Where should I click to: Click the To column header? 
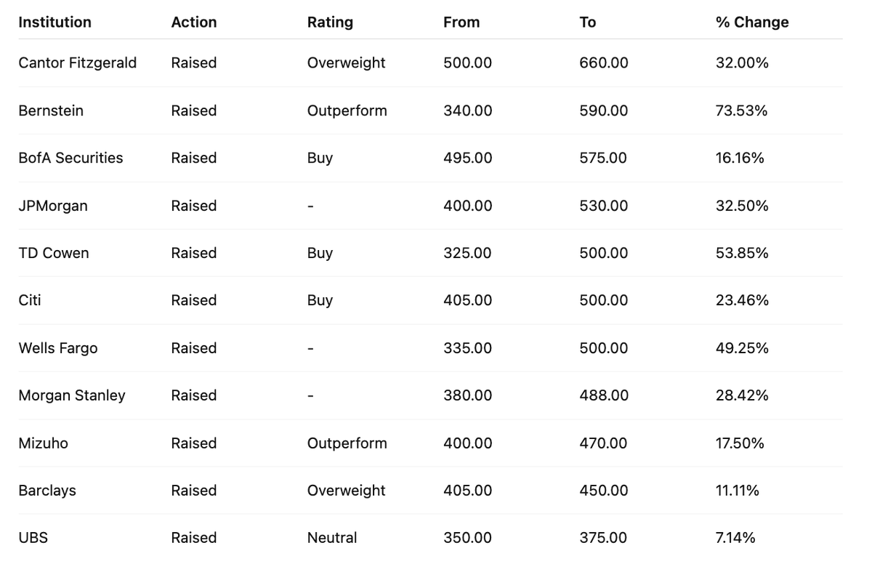[588, 23]
